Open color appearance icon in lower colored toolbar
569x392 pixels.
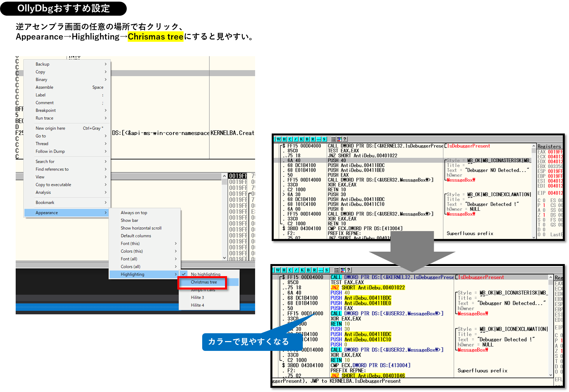click(x=343, y=270)
